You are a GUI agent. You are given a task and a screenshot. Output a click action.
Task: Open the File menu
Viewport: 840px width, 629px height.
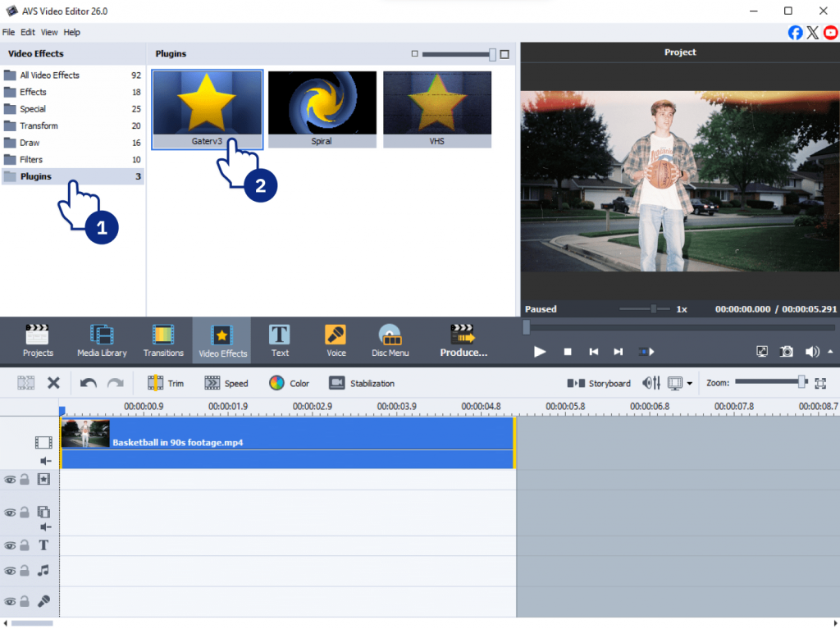pos(9,33)
